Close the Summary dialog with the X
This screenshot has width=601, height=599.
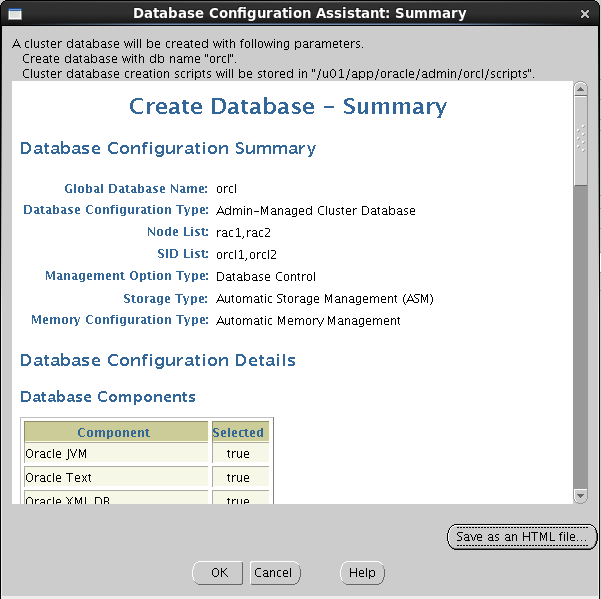point(585,14)
